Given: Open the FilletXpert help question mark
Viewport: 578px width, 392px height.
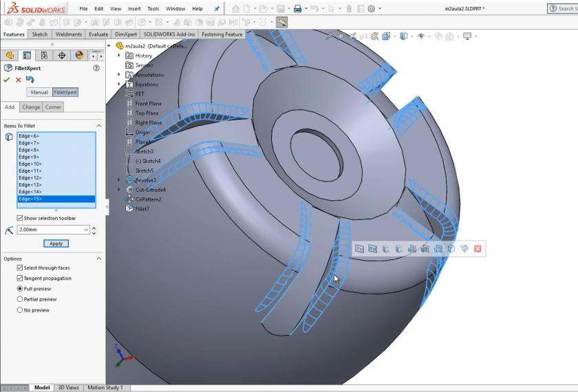Looking at the screenshot, I should click(x=96, y=68).
